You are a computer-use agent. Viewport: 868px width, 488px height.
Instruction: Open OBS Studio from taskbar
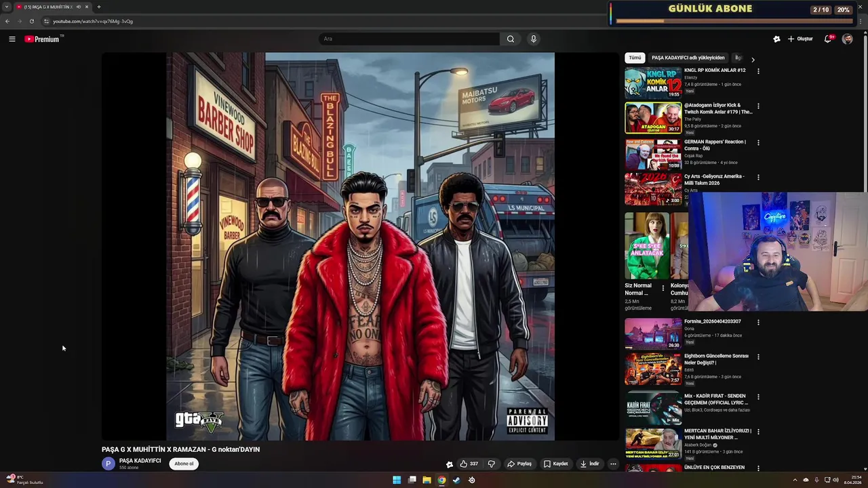[x=471, y=480]
